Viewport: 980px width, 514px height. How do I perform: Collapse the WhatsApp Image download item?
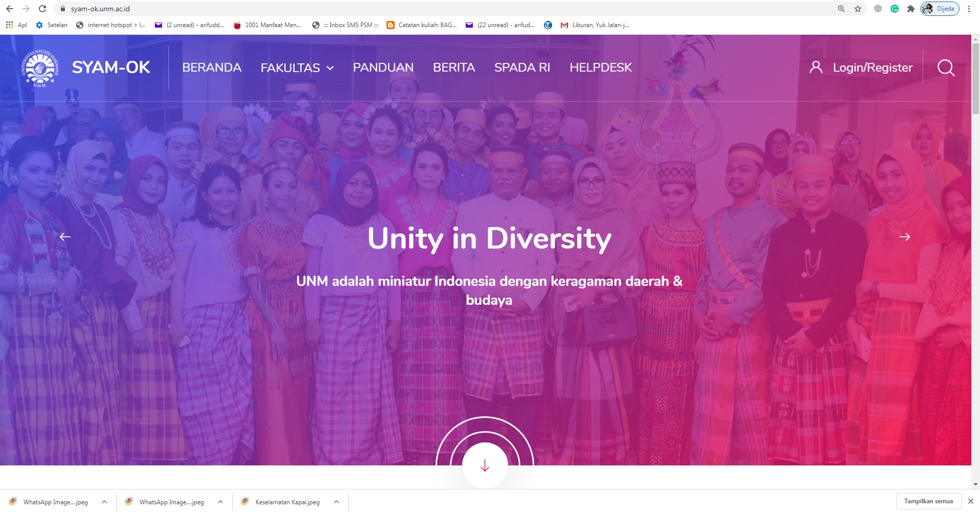[104, 502]
